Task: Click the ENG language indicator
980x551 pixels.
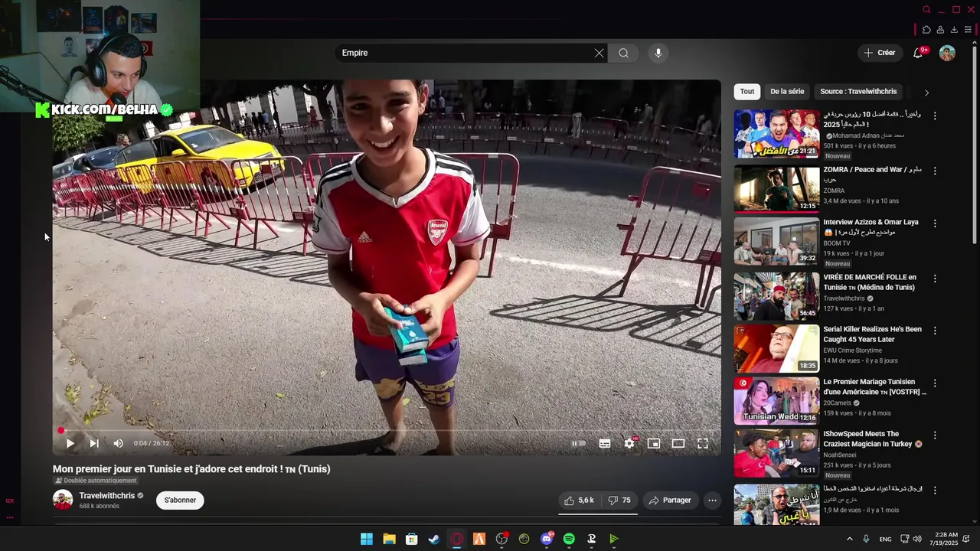Action: click(x=885, y=539)
